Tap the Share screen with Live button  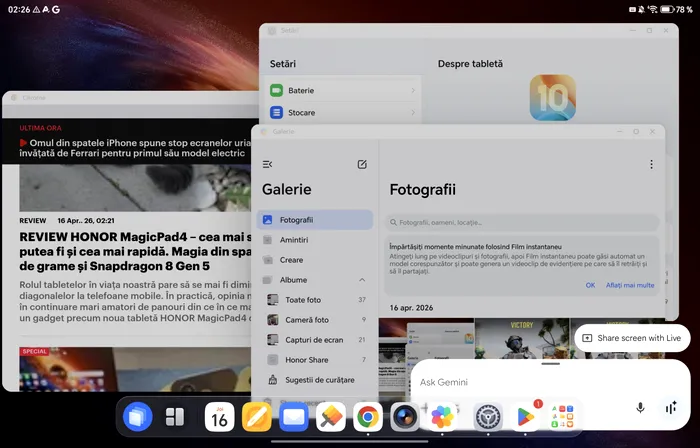coord(632,338)
